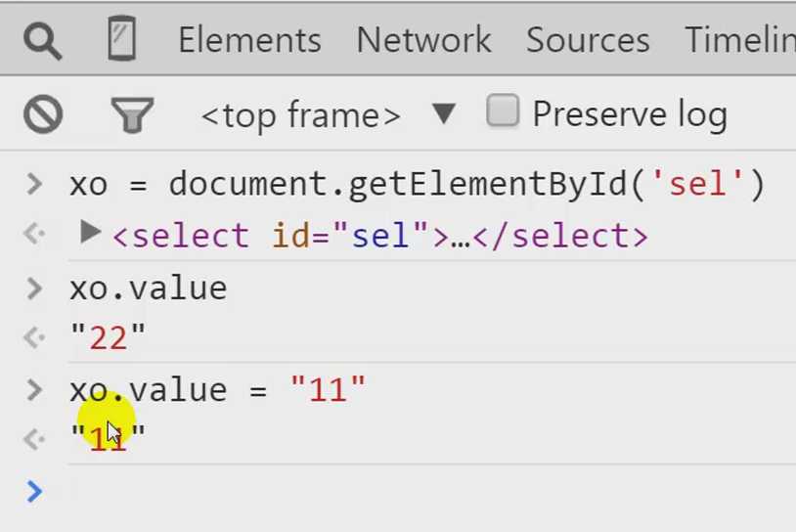The image size is (796, 532).
Task: Click the <select id="sel"> element output
Action: (380, 236)
